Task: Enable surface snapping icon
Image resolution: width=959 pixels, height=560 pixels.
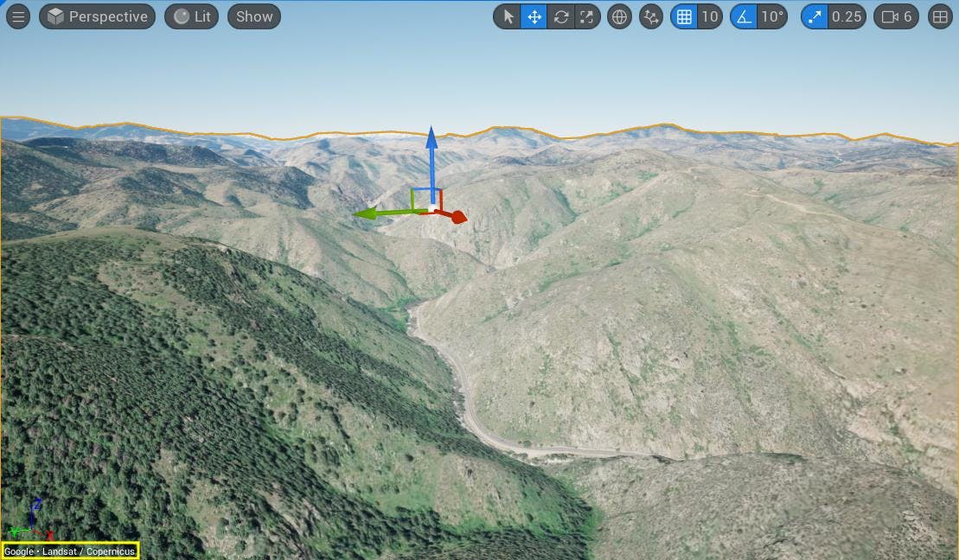Action: coord(650,16)
